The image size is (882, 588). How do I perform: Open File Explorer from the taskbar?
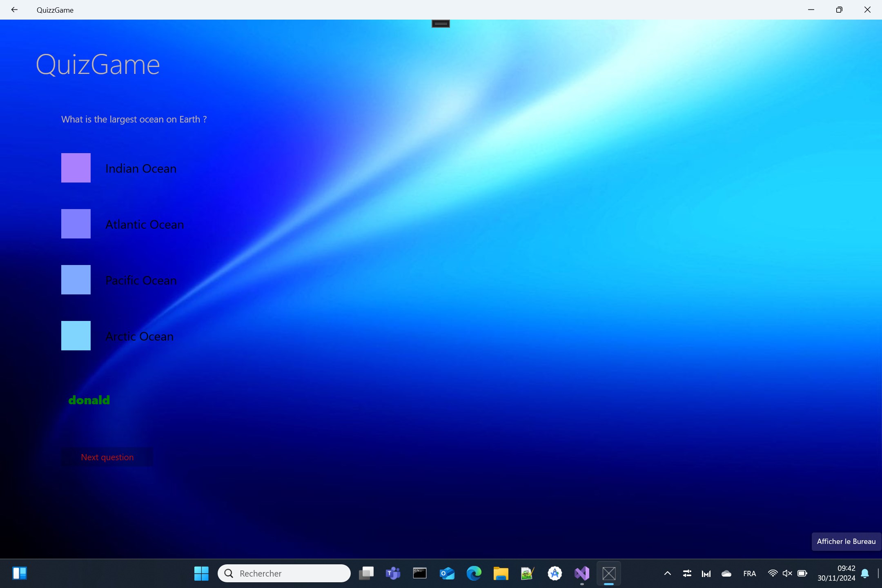point(501,573)
